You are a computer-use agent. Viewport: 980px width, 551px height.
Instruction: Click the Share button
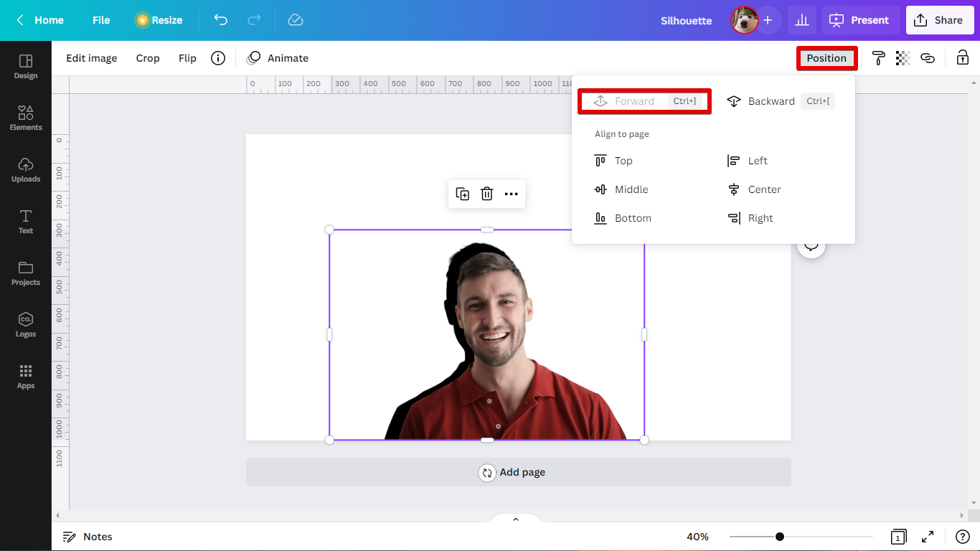[940, 20]
